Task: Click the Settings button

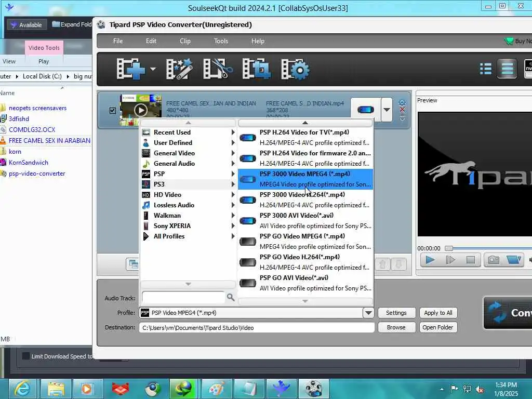Action: pos(396,313)
